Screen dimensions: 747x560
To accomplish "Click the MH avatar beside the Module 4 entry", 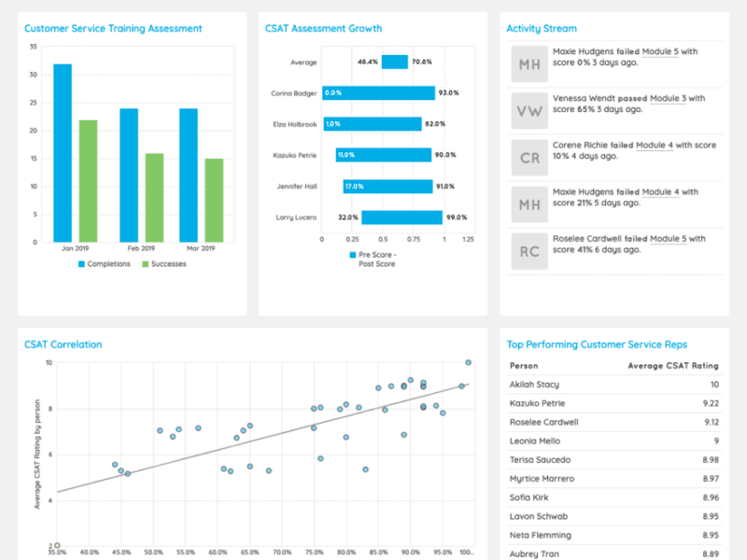I will tap(529, 204).
